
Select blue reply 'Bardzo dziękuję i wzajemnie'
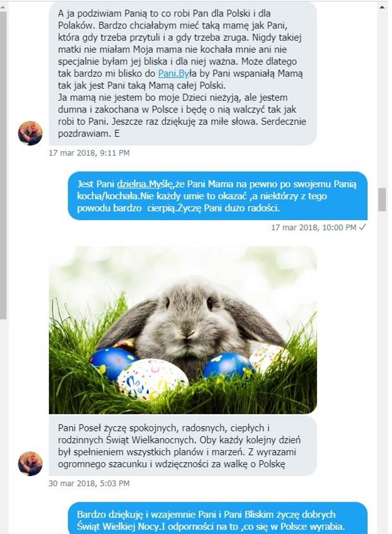pos(217,518)
